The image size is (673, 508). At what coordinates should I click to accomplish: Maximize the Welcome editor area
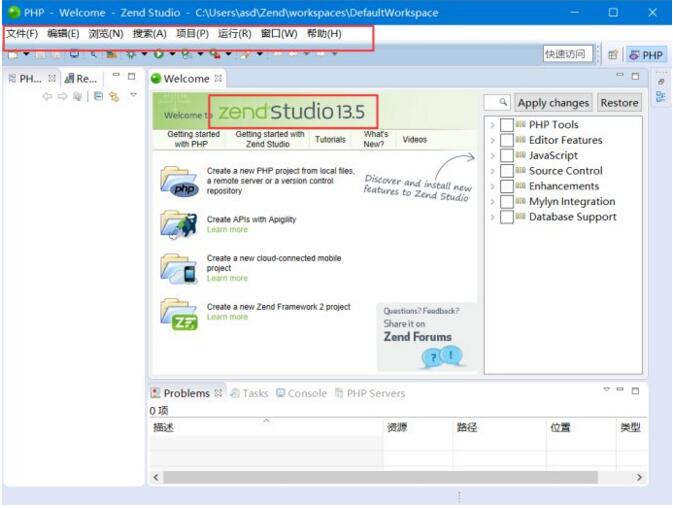tap(635, 76)
